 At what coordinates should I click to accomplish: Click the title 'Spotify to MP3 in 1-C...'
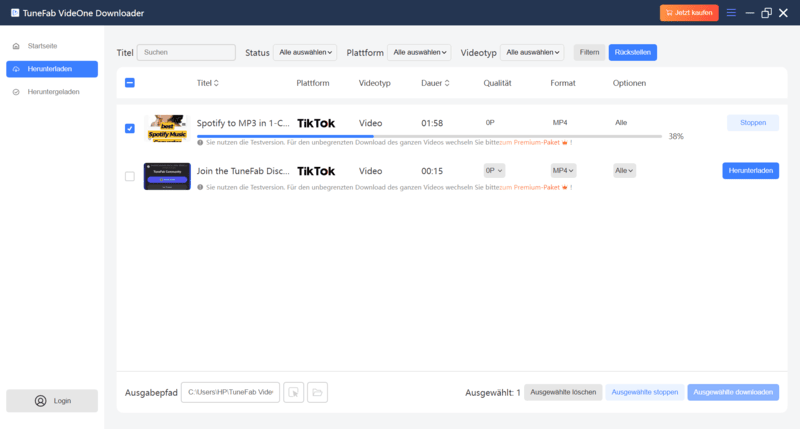pos(243,123)
